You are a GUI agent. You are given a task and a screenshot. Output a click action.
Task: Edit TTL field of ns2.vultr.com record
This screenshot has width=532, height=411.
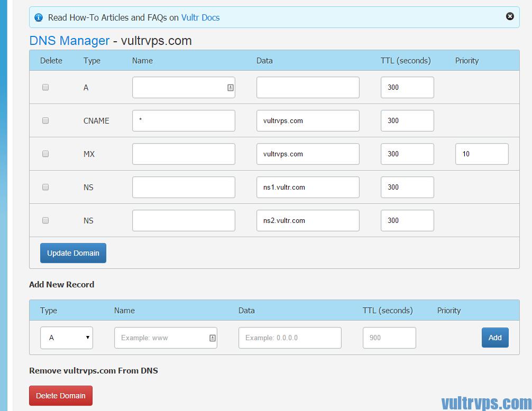coord(407,221)
